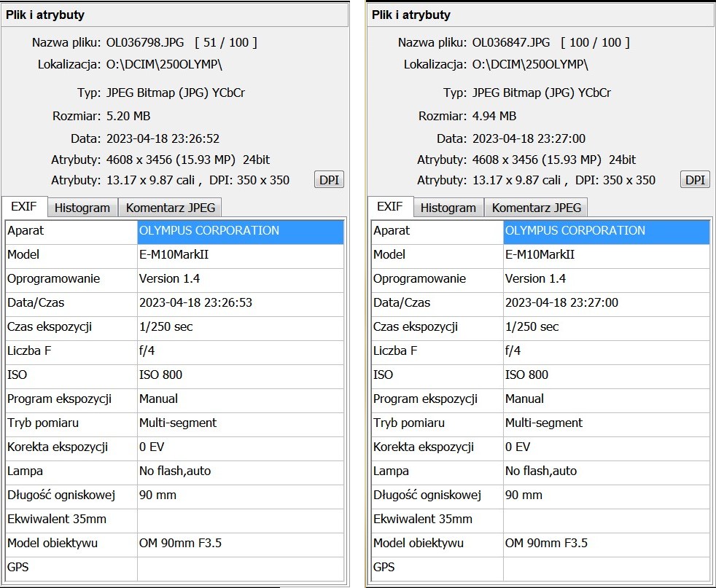Click the f/4 Liczba F value for OL036798.JPG

pos(147,351)
